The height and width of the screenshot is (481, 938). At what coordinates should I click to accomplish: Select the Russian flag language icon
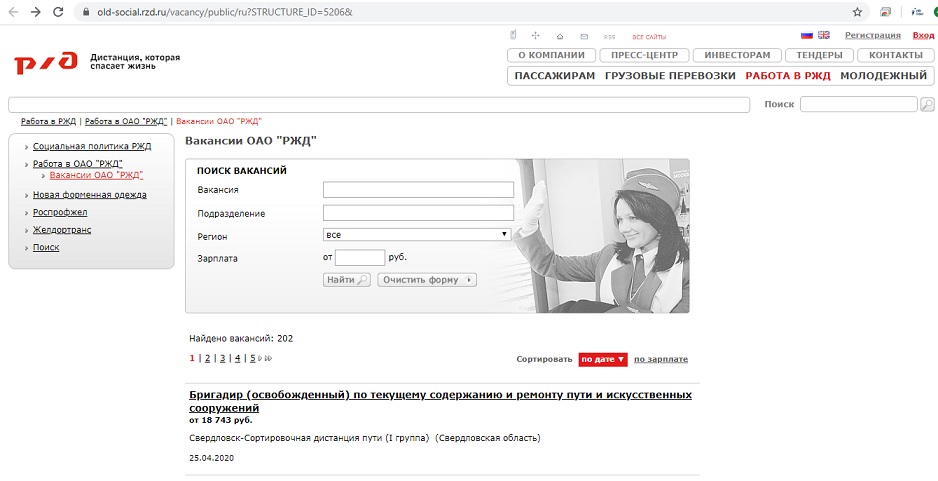808,35
